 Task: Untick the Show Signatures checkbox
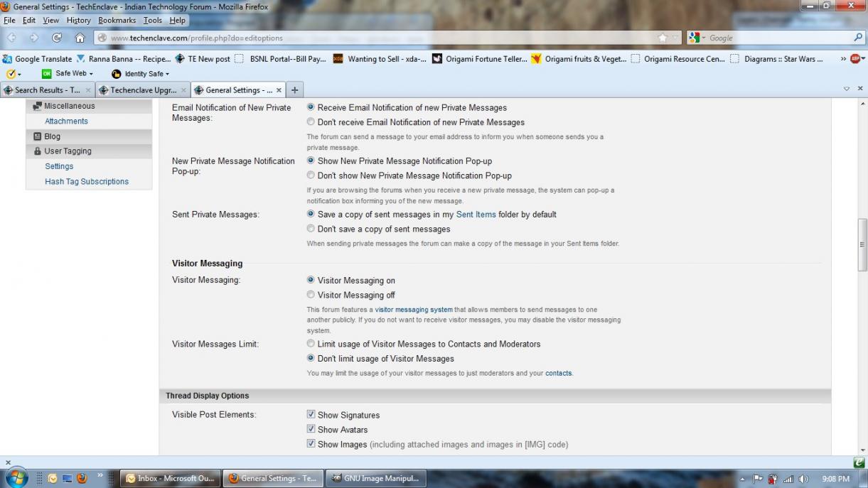[311, 415]
